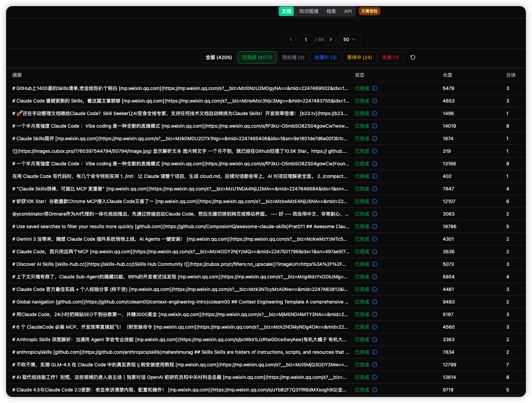The width and height of the screenshot is (532, 403).
Task: Open the 检索 tab
Action: (331, 11)
